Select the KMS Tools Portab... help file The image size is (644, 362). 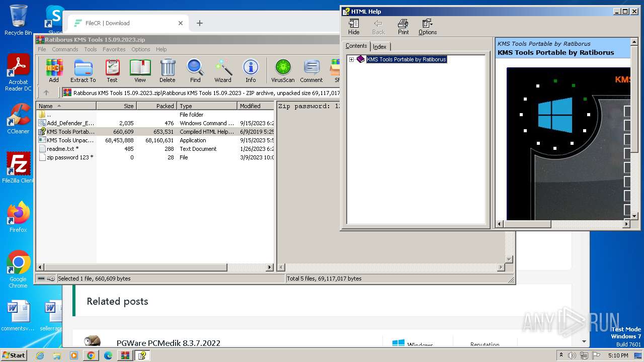click(x=155, y=132)
